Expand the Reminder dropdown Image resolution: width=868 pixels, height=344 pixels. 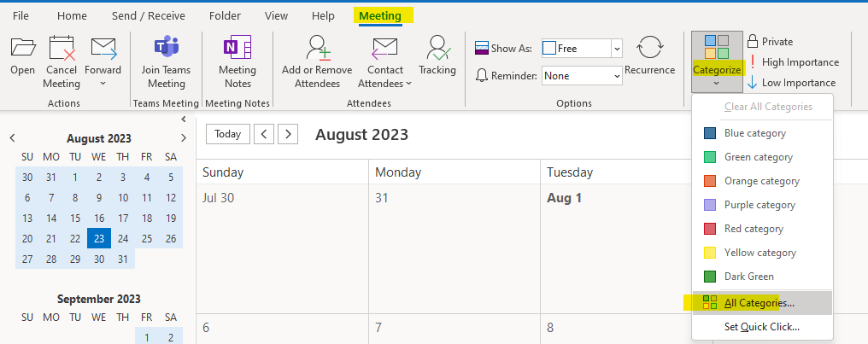coord(617,76)
